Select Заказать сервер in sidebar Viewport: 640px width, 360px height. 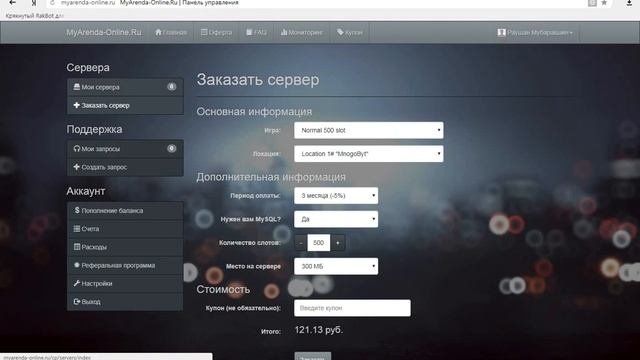click(x=125, y=105)
